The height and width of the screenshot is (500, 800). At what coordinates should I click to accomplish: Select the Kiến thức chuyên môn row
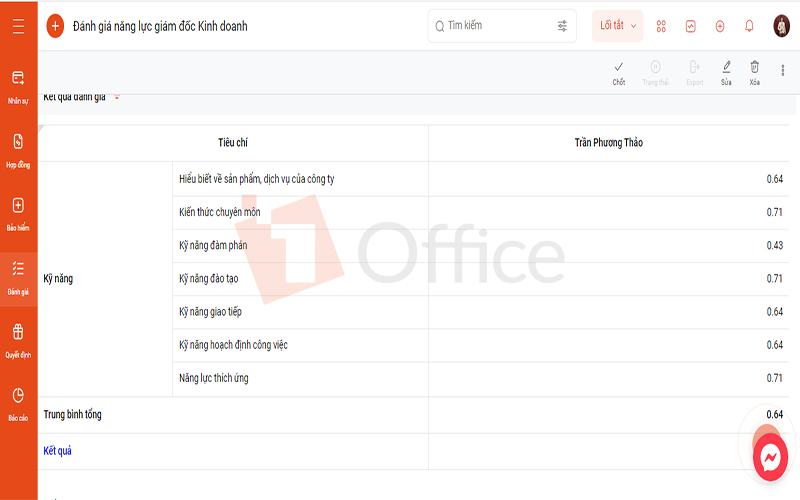[481, 212]
